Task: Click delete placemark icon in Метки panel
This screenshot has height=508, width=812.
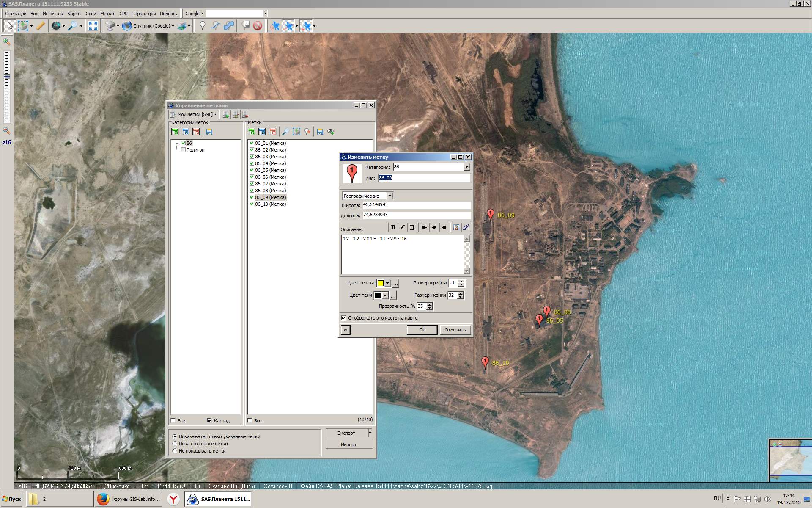Action: (272, 132)
